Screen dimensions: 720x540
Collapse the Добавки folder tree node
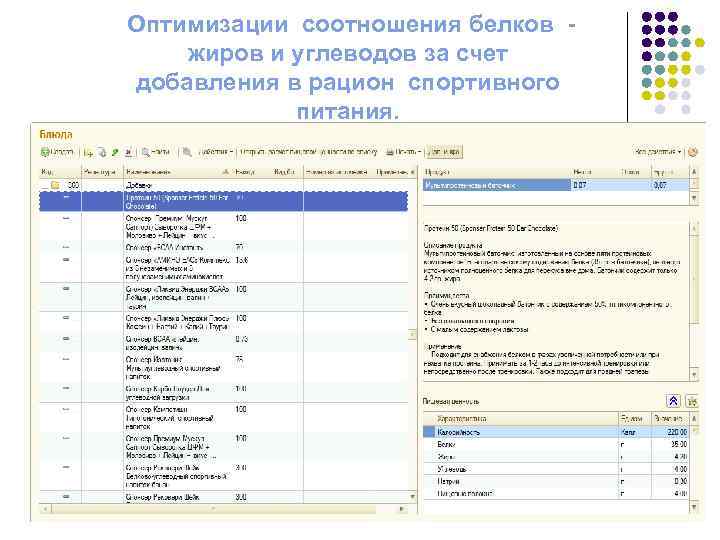coord(44,186)
